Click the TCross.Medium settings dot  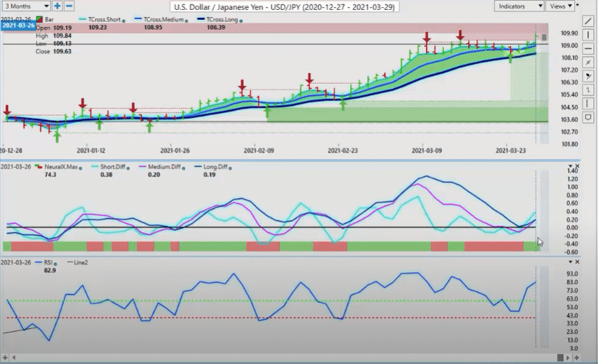(x=186, y=20)
